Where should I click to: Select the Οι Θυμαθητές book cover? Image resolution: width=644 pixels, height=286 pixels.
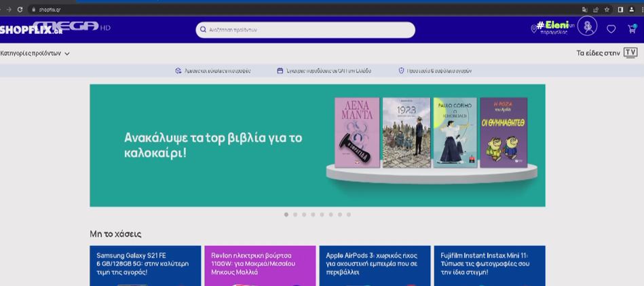coord(504,132)
